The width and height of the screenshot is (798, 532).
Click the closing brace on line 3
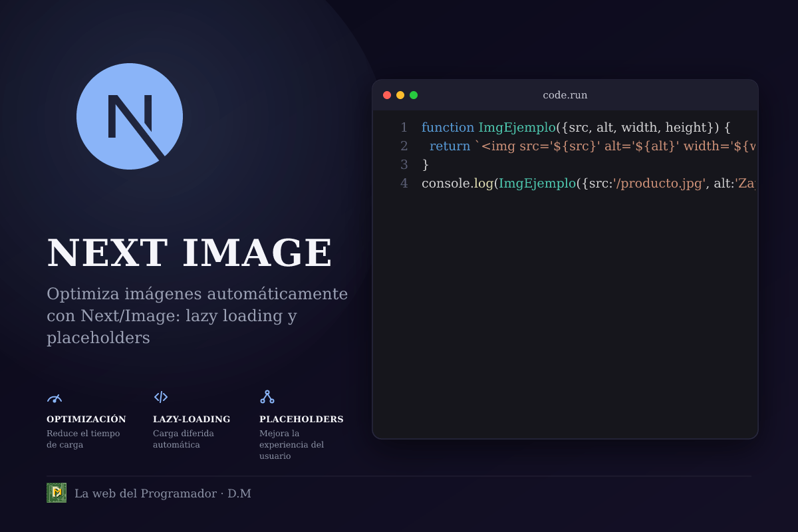426,164
